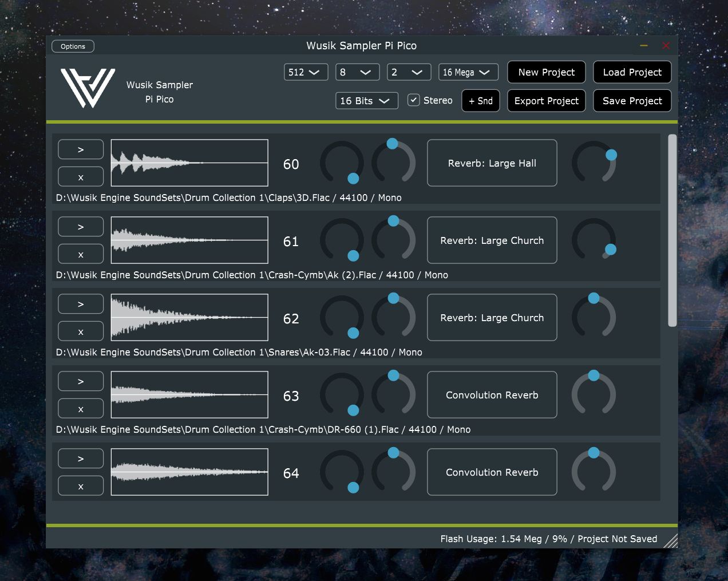The width and height of the screenshot is (728, 581).
Task: Click the effect amount knob of note 60
Action: click(594, 163)
